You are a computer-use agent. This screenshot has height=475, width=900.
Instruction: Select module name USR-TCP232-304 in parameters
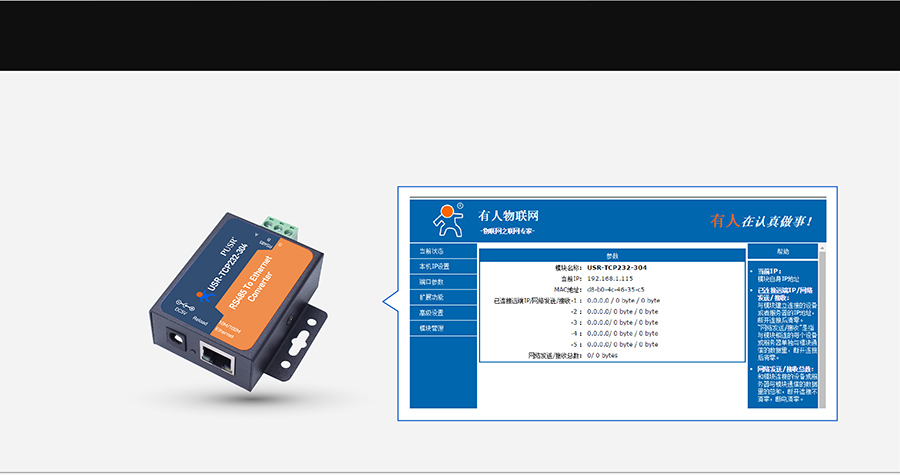point(617,268)
